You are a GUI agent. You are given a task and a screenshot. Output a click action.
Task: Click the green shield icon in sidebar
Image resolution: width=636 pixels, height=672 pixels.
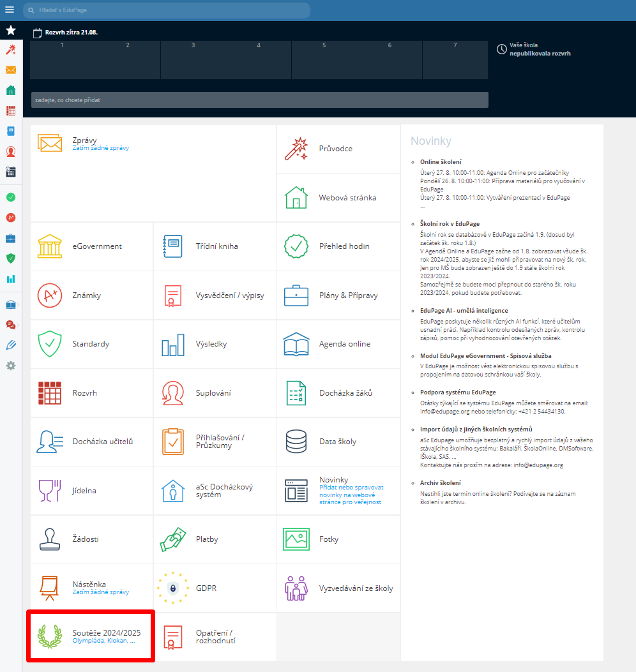11,258
